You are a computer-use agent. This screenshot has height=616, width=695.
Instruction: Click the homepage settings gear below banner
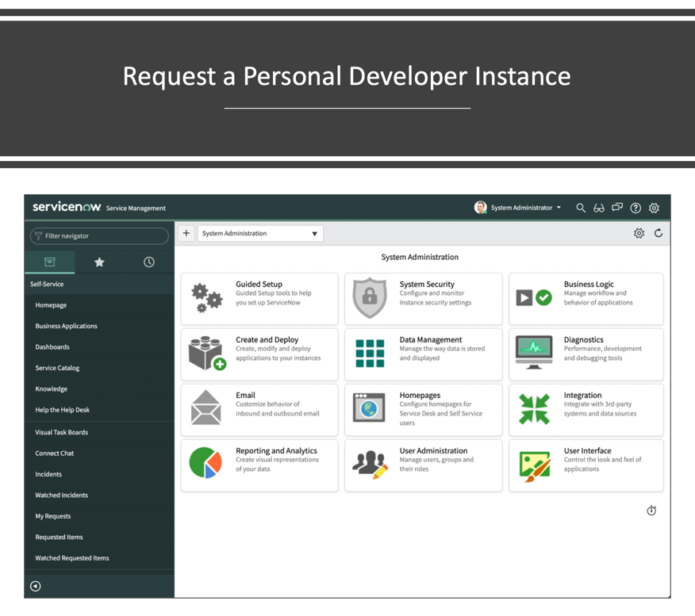(639, 233)
